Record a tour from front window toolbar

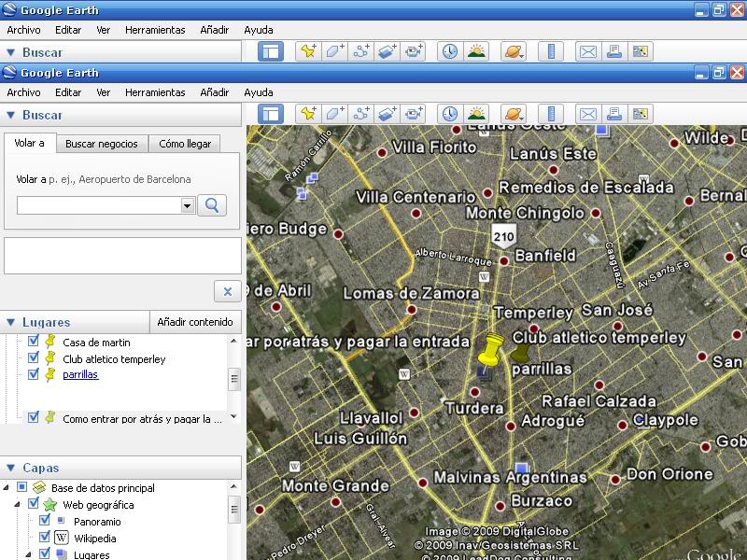tap(413, 114)
